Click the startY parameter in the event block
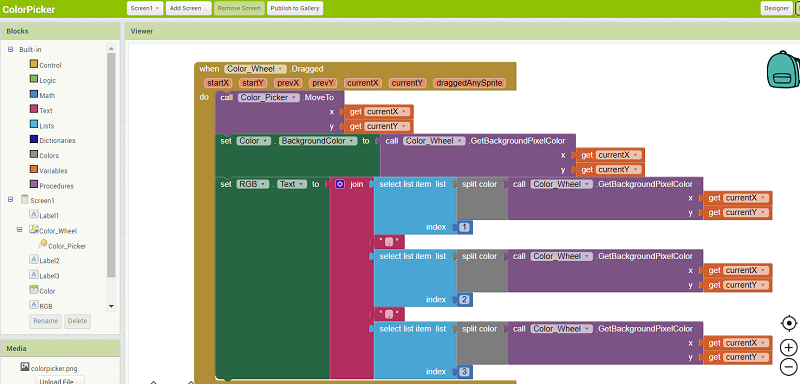Image resolution: width=800 pixels, height=384 pixels. pos(253,83)
